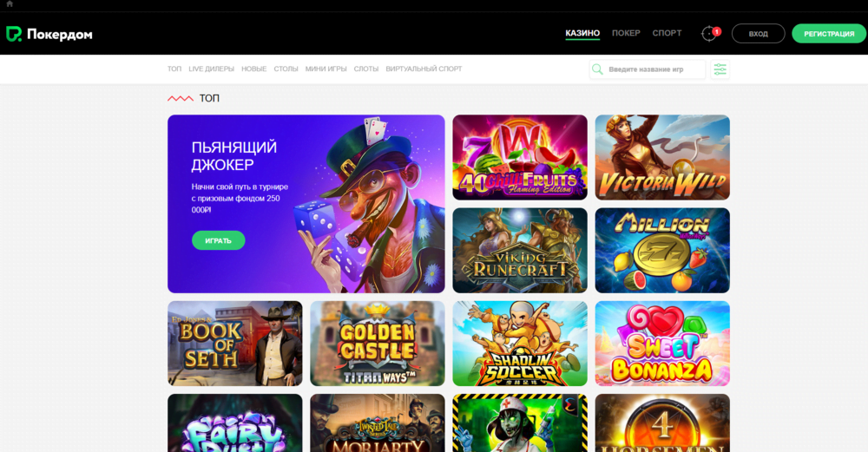
Task: Click the РЕГИСТРАЦИЯ button
Action: (829, 34)
